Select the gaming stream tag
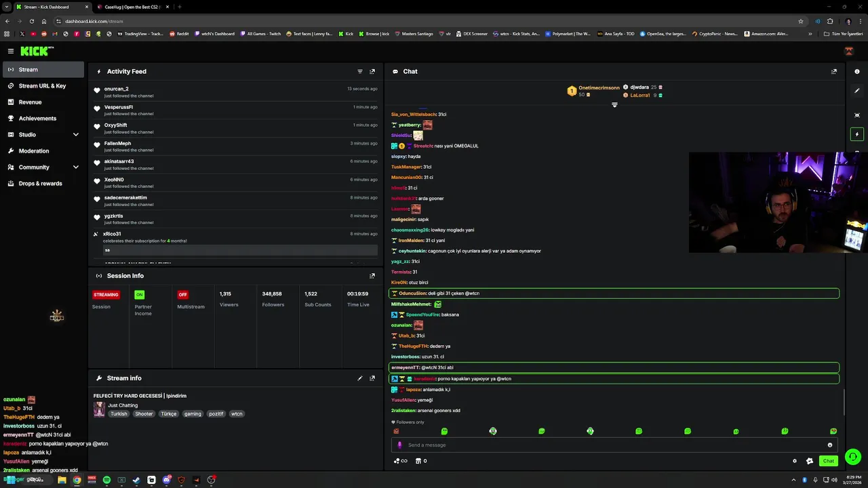This screenshot has height=488, width=868. pos(193,413)
